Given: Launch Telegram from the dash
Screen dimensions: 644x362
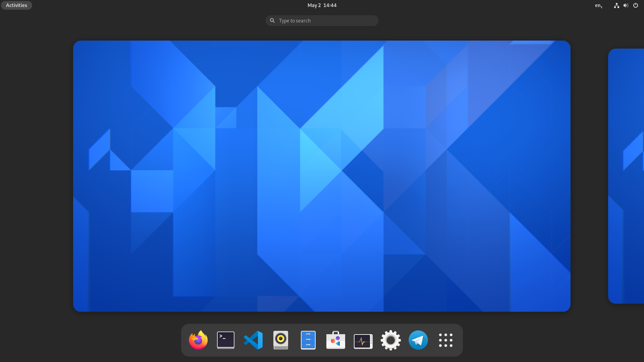Looking at the screenshot, I should tap(418, 340).
